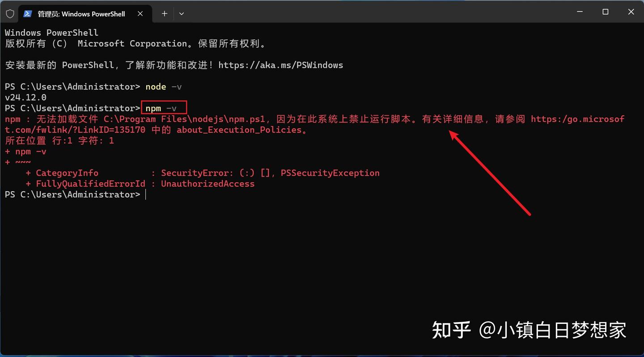Expand the new tab profile dropdown chevron
The image size is (644, 357).
pyautogui.click(x=181, y=14)
